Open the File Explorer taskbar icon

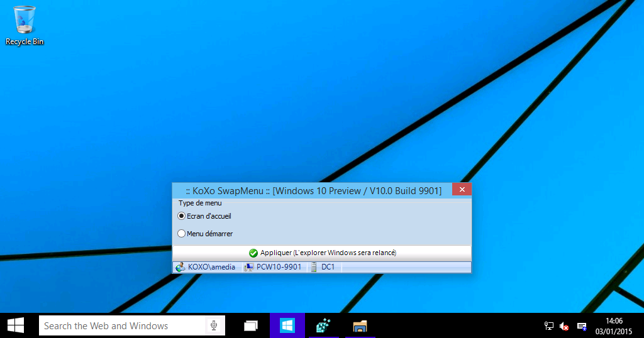(360, 325)
